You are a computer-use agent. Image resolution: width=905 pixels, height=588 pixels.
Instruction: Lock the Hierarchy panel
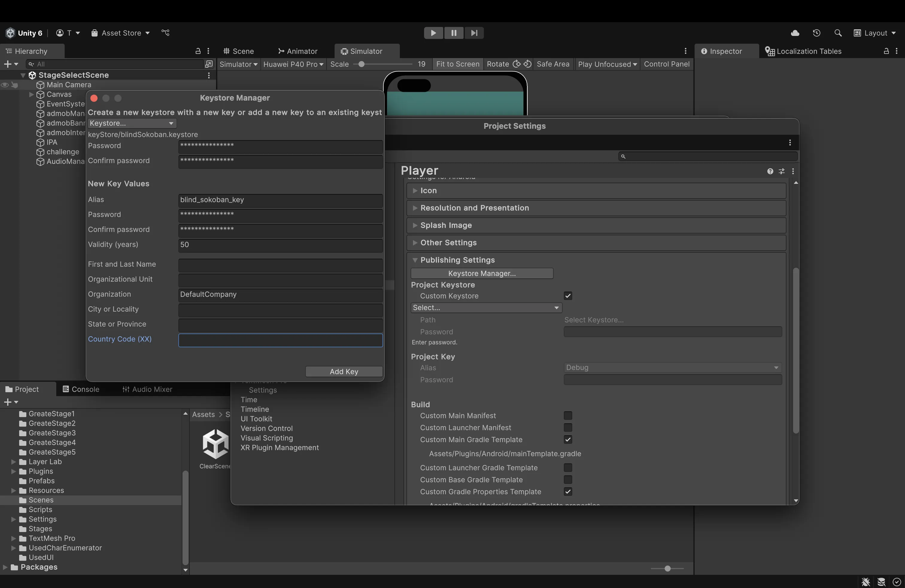[x=198, y=51]
